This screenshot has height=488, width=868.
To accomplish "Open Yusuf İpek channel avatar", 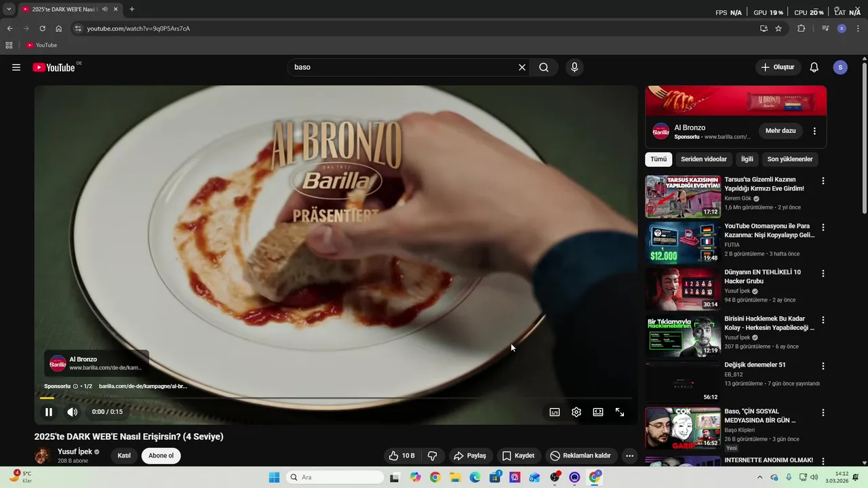I will pos(43,455).
